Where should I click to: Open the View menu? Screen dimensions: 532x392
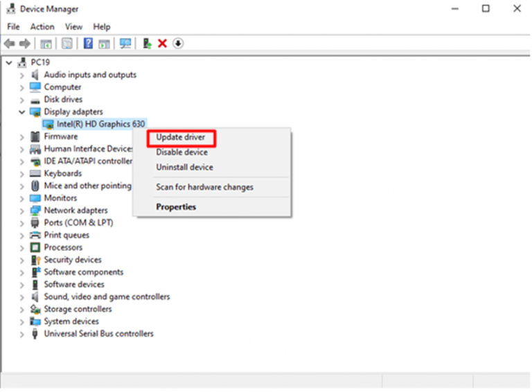point(73,26)
